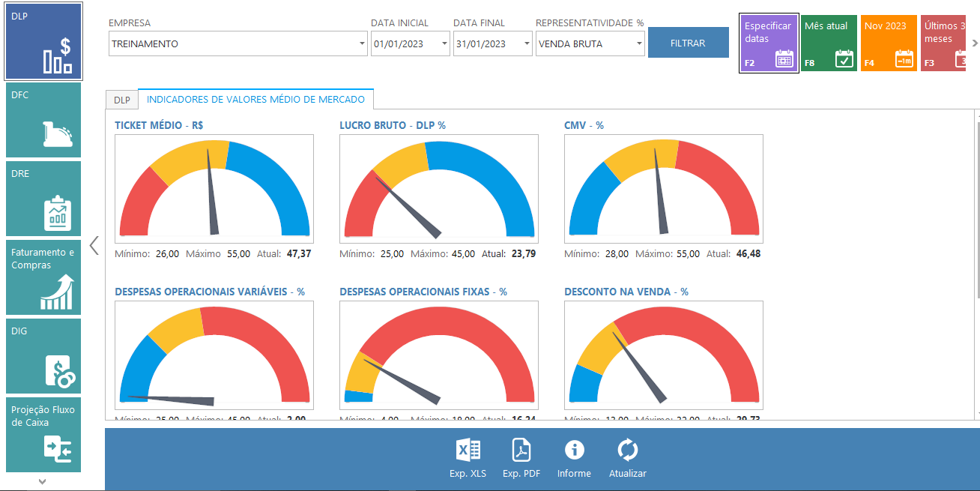Open the DRE report tile
Screen dimensions: 980x491
point(43,199)
